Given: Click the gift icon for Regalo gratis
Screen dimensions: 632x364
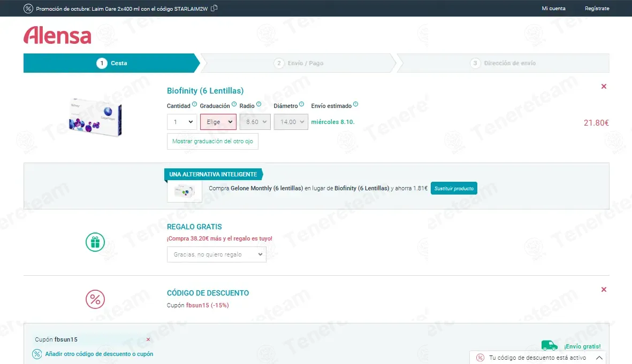Looking at the screenshot, I should tap(95, 242).
